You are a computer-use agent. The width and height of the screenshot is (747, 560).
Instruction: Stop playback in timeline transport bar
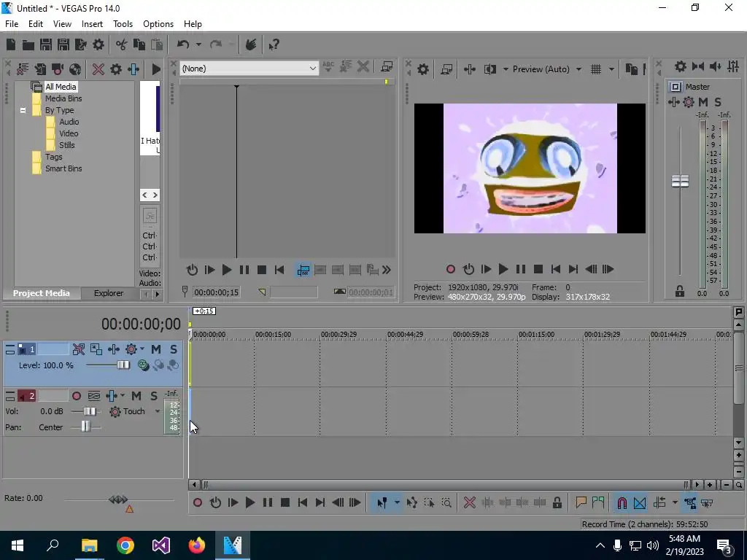[285, 502]
